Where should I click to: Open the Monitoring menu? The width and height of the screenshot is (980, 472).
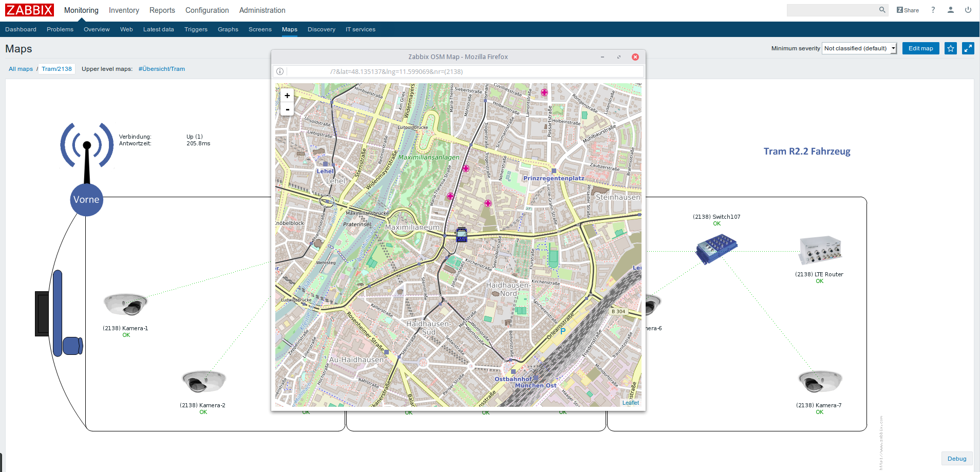pos(81,10)
